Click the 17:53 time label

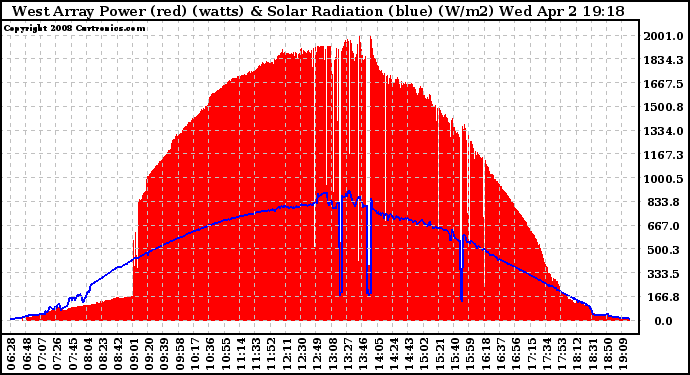[561, 354]
